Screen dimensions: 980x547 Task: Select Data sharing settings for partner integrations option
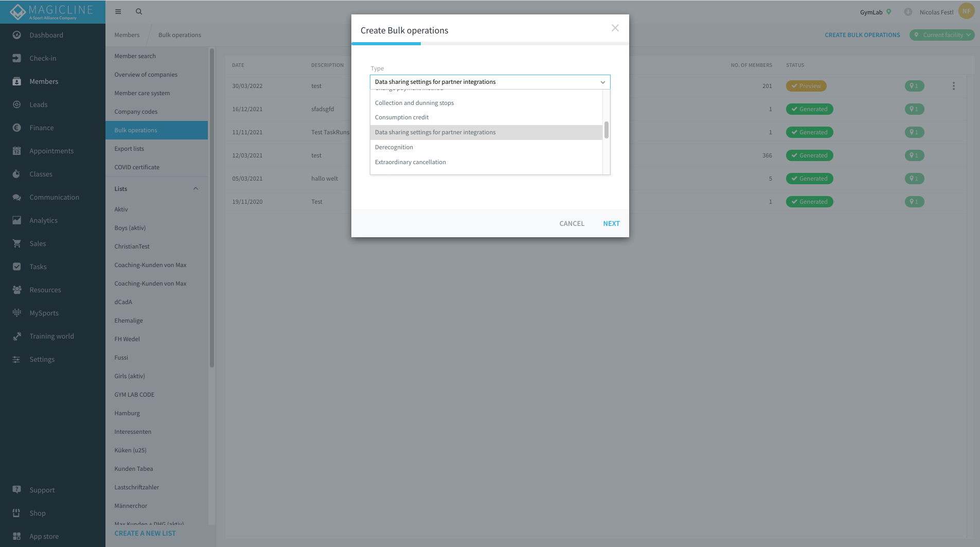(x=486, y=132)
